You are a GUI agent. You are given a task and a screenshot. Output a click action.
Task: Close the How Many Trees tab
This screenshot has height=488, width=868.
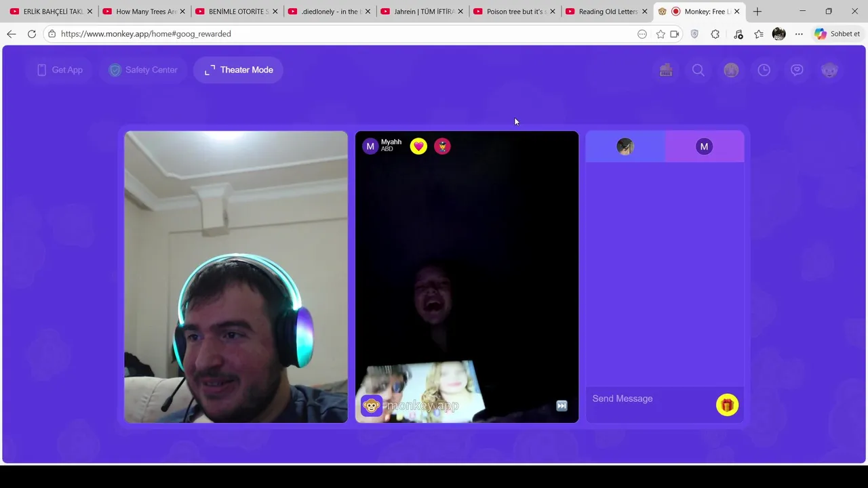182,12
